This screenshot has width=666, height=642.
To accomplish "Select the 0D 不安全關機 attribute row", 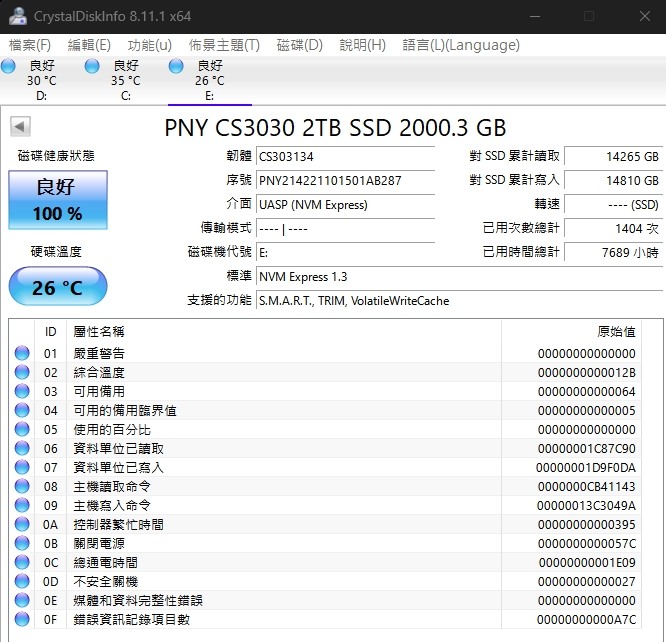I will point(300,581).
